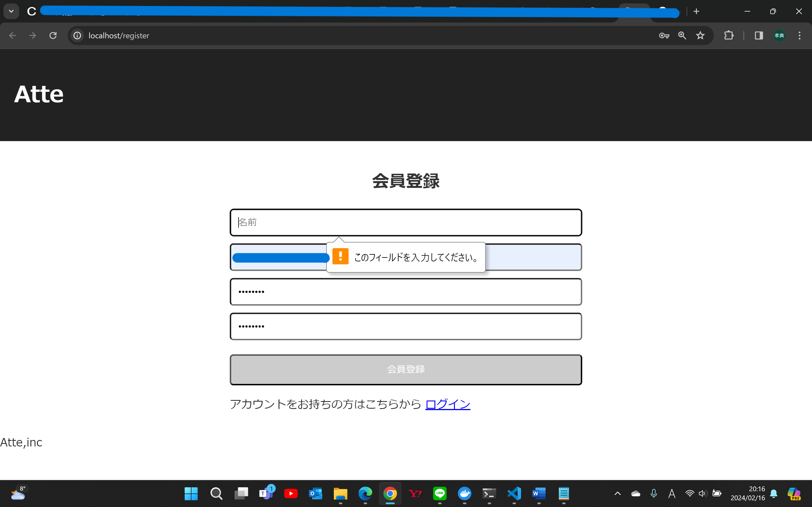Screen dimensions: 812x507
Task: Open Docker from the taskbar
Action: coord(465,493)
